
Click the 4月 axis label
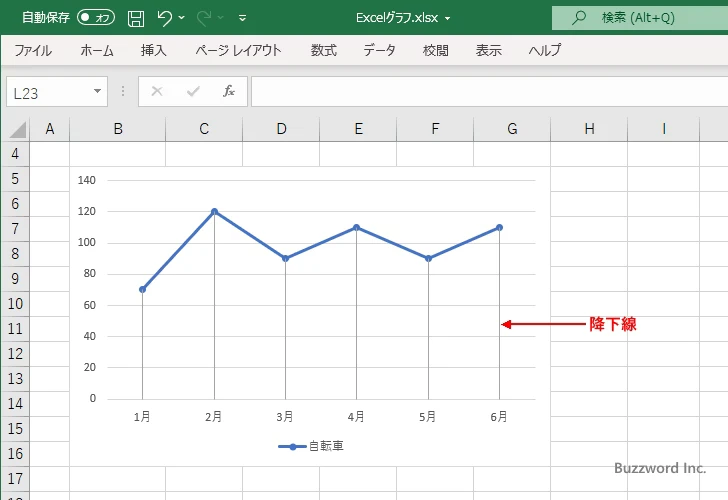(x=356, y=417)
